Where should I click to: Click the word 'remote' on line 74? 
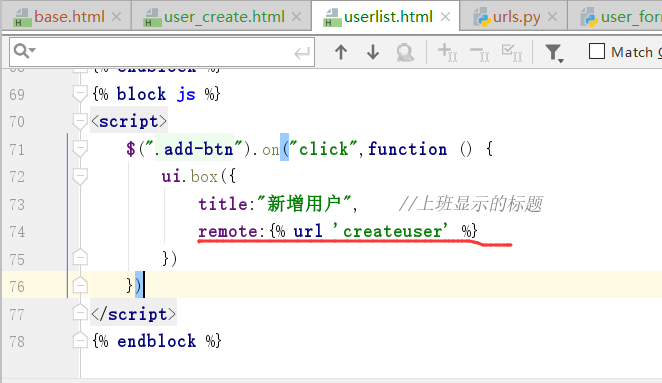(x=228, y=231)
